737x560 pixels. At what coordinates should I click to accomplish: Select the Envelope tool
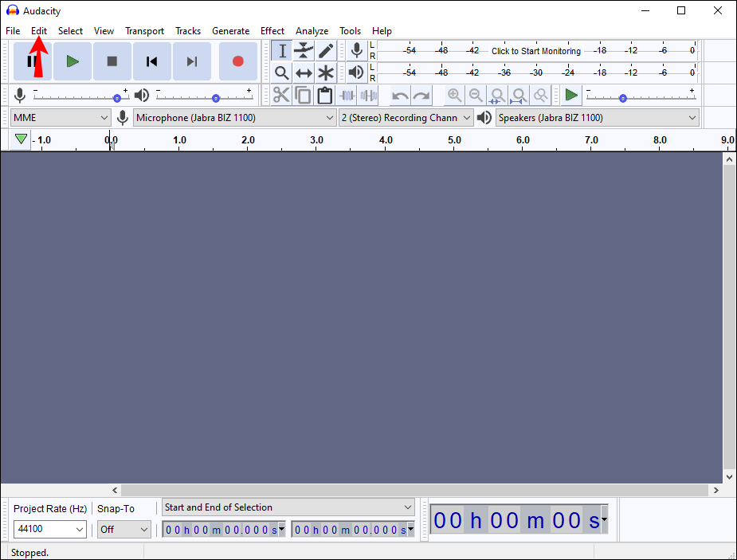304,51
